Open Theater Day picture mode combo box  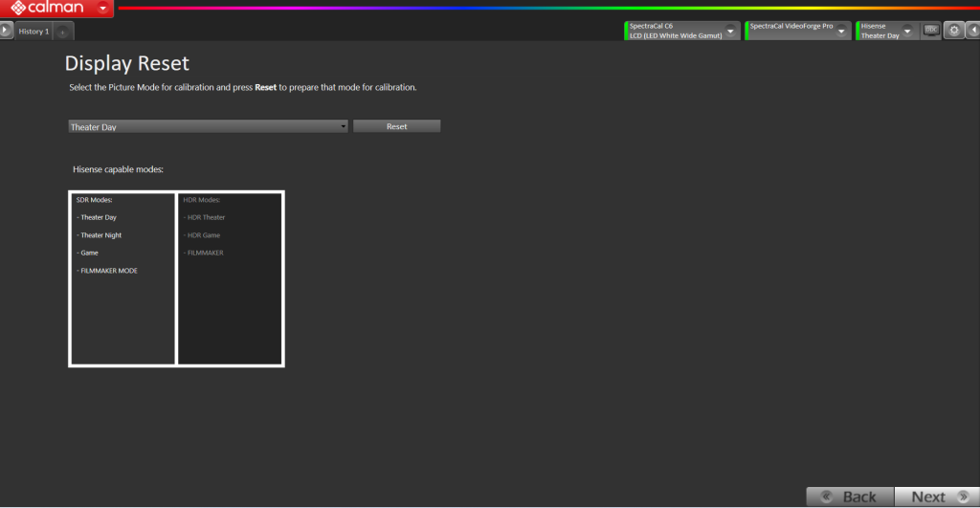point(208,126)
